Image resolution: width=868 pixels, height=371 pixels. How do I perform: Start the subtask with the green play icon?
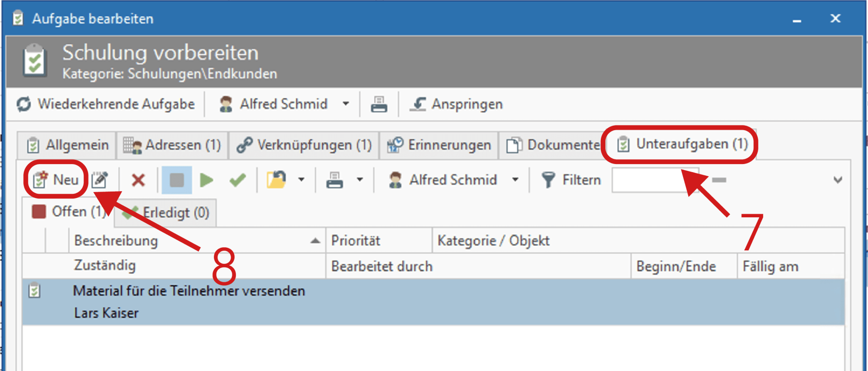(x=206, y=179)
